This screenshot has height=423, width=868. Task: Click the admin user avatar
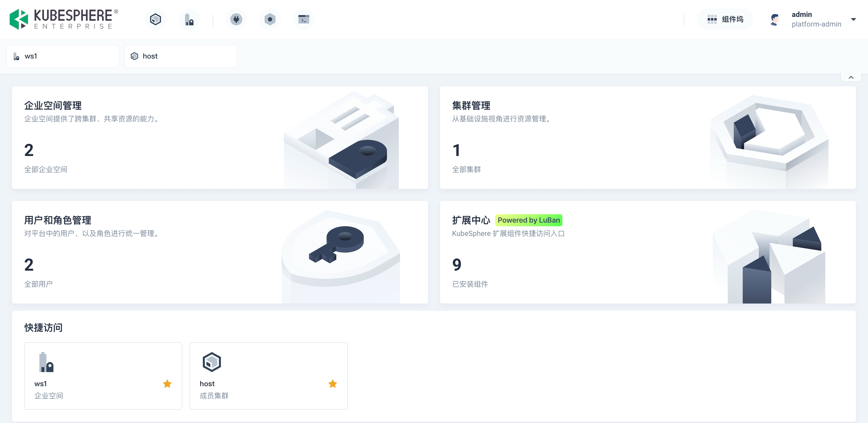point(775,19)
